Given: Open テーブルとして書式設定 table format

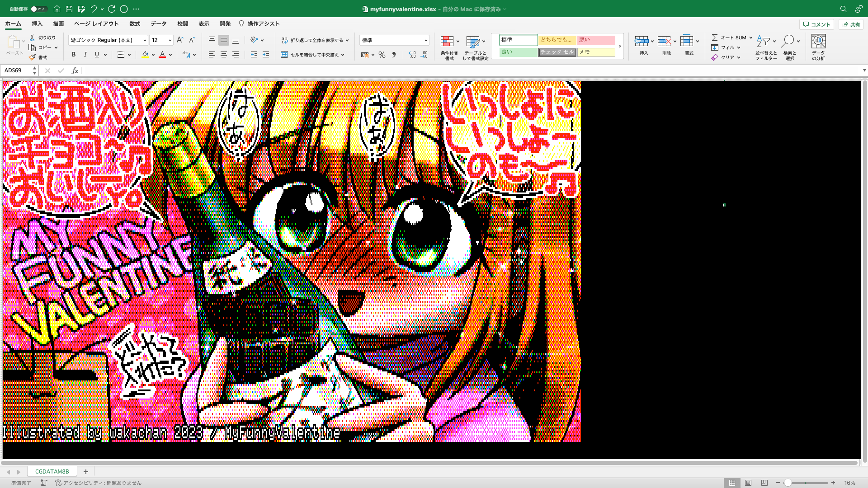Looking at the screenshot, I should [475, 48].
